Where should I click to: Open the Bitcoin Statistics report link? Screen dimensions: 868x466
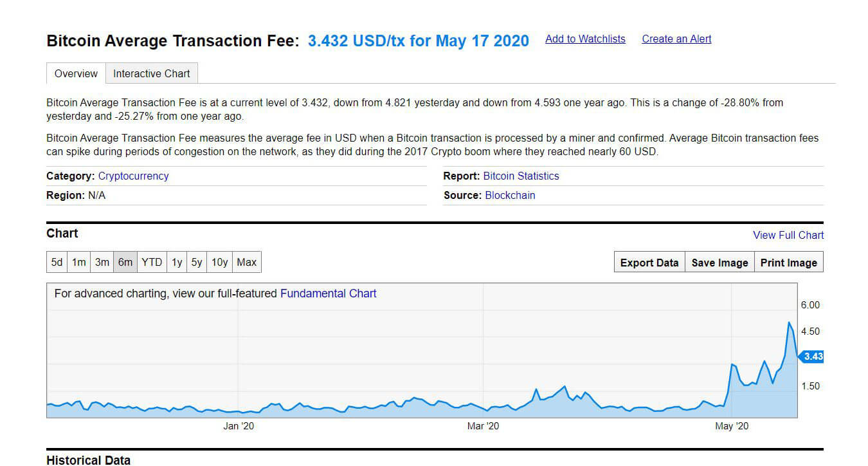(x=521, y=176)
